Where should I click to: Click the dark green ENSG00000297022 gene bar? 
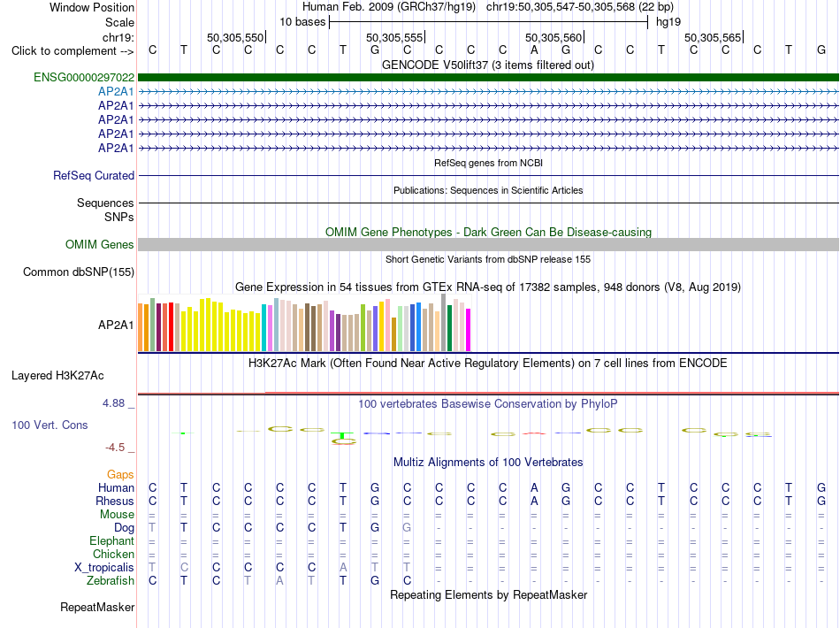(x=488, y=78)
